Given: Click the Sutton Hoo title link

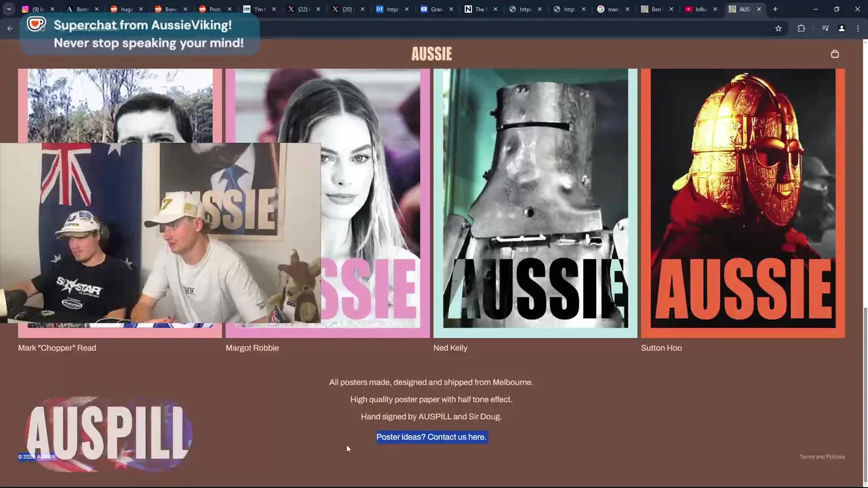Looking at the screenshot, I should click(661, 348).
